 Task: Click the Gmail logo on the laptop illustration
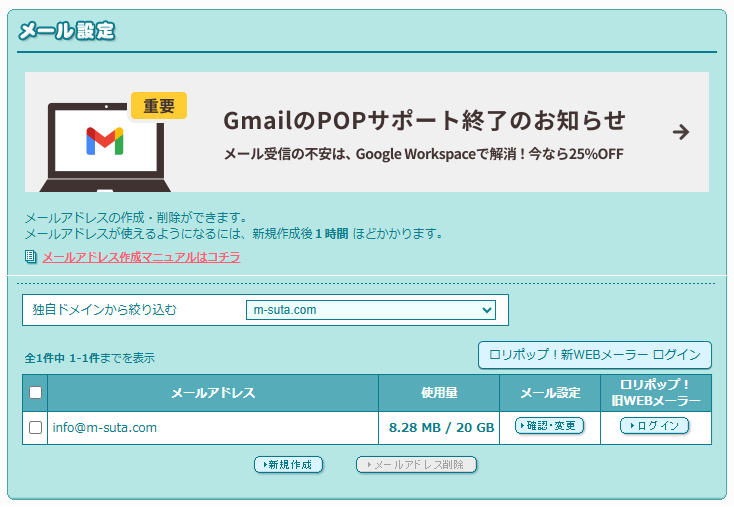pos(105,141)
